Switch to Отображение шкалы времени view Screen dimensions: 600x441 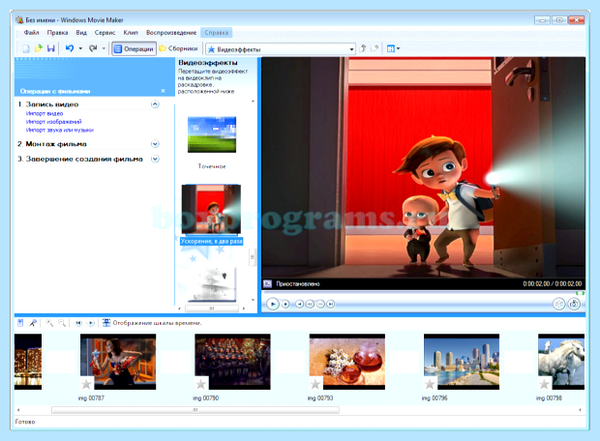click(152, 323)
